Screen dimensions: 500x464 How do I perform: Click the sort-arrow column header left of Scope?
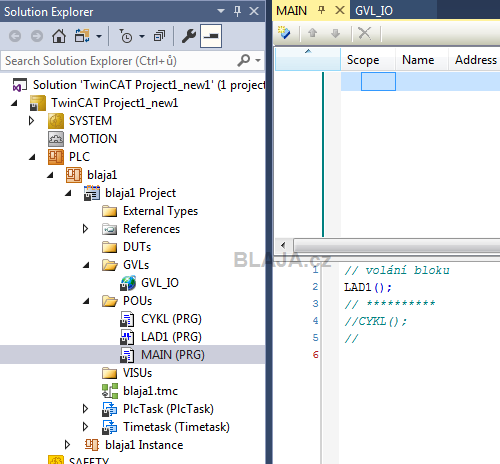point(308,59)
